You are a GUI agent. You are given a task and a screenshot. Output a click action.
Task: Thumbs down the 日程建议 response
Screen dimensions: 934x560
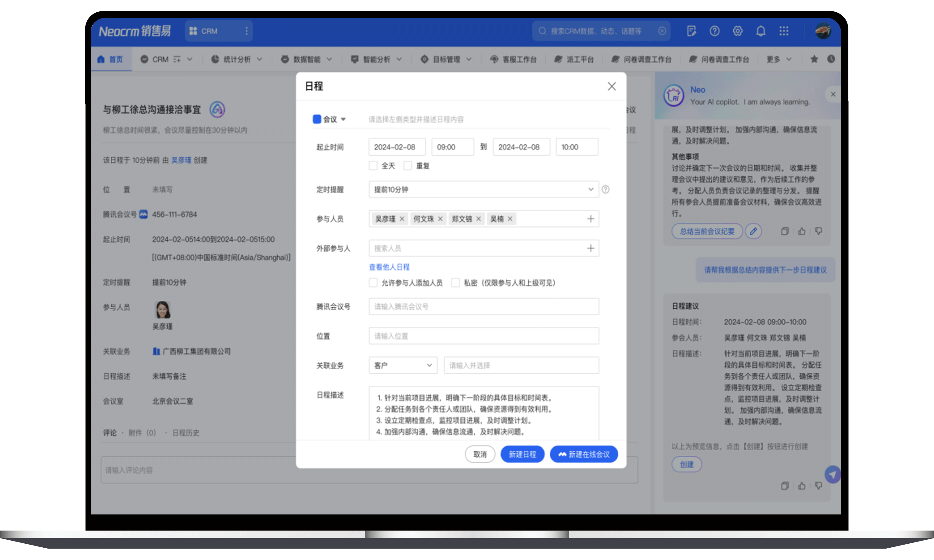(x=818, y=486)
